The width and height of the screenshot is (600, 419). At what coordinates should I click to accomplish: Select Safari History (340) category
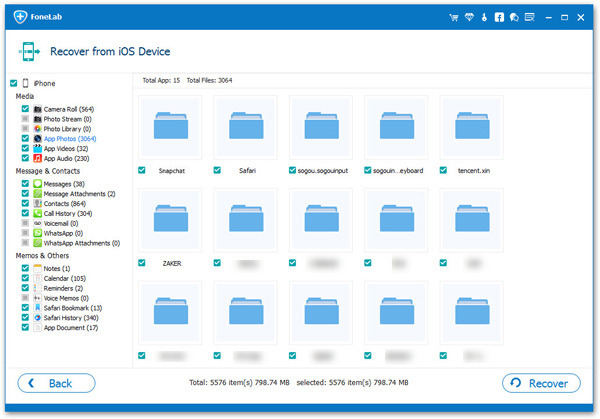(71, 318)
